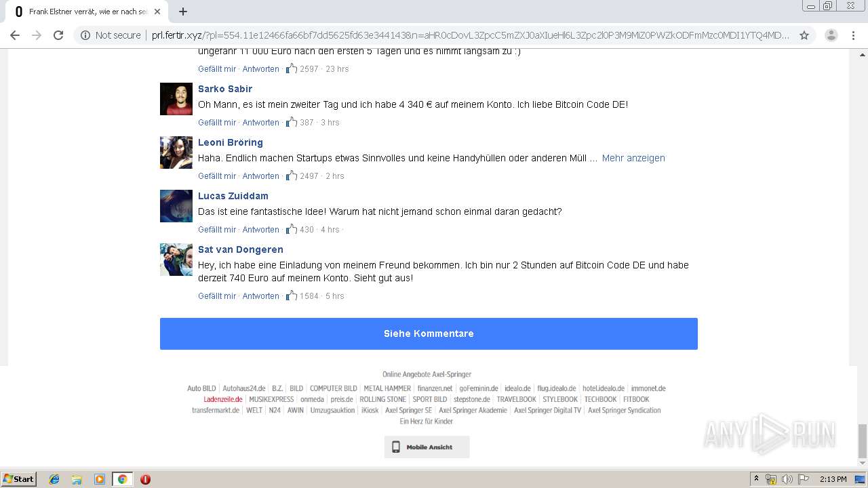The image size is (868, 488).
Task: Click the Siehe Kommentare button
Action: click(x=429, y=333)
